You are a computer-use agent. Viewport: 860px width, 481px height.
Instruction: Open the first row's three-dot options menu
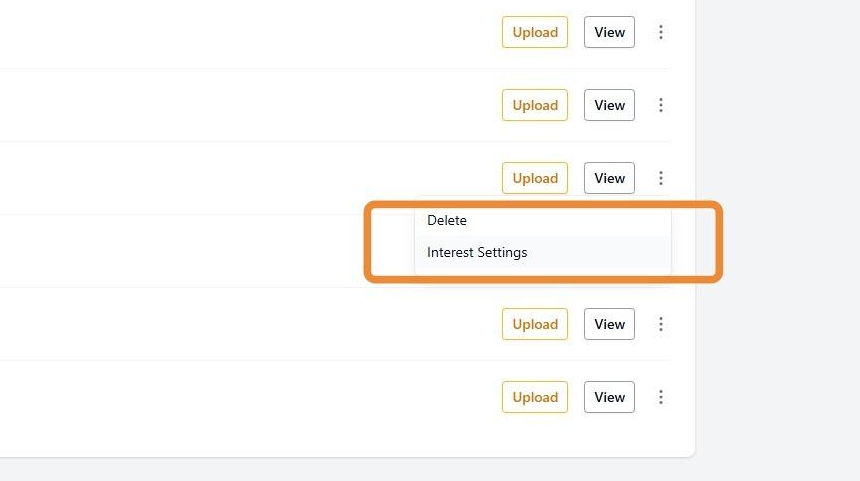(660, 32)
